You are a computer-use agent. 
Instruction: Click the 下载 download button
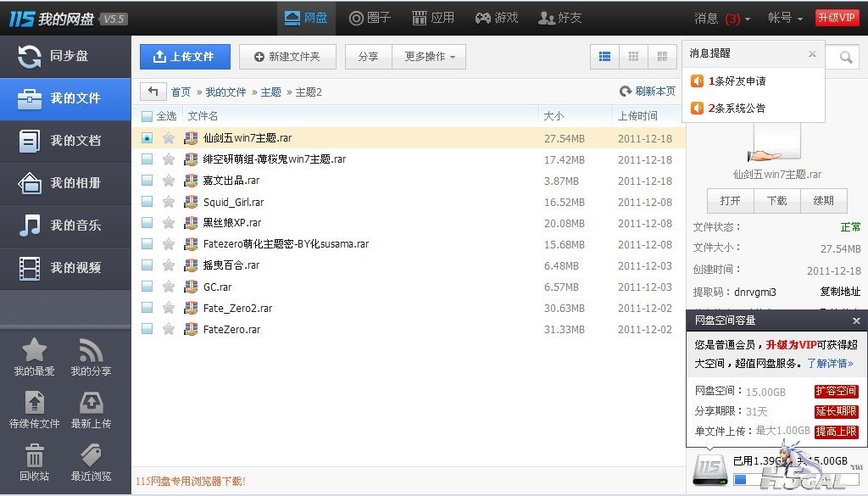pos(777,201)
